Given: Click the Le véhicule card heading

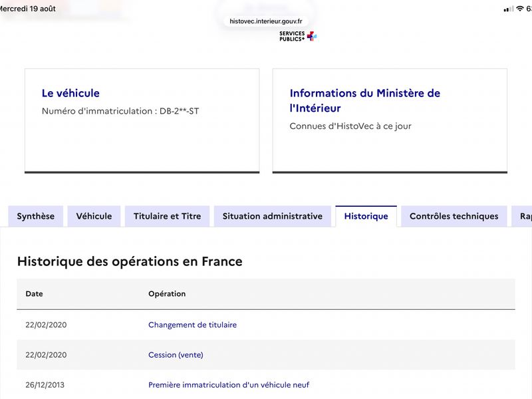Looking at the screenshot, I should pos(70,93).
